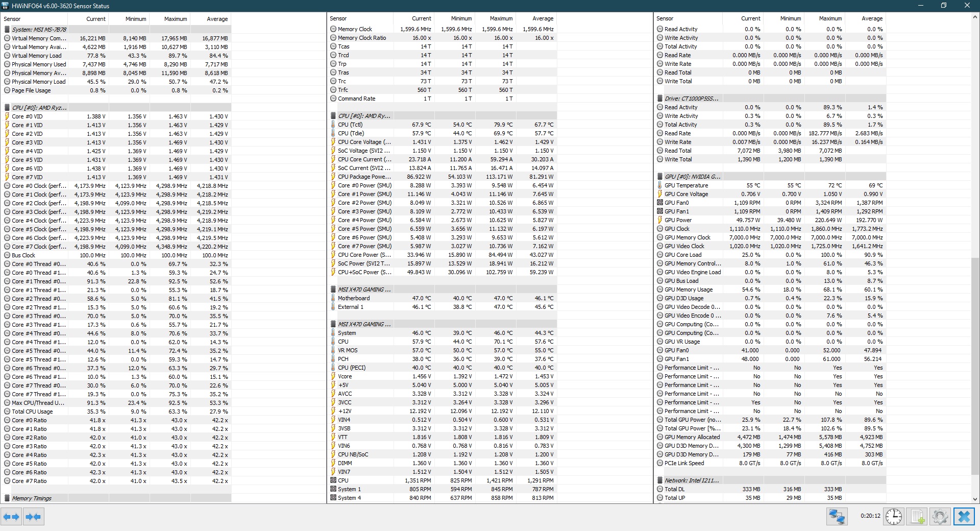Viewport: 980px width, 531px height.
Task: Click the fan icon beside System 4
Action: (x=333, y=498)
